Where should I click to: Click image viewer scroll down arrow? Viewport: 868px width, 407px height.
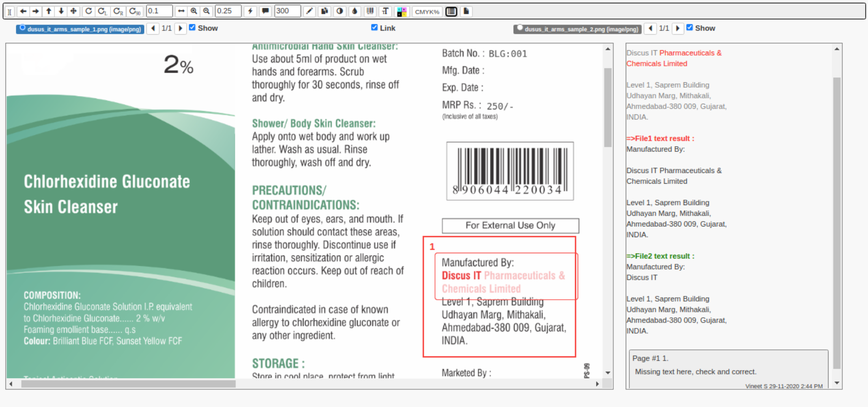click(x=608, y=373)
